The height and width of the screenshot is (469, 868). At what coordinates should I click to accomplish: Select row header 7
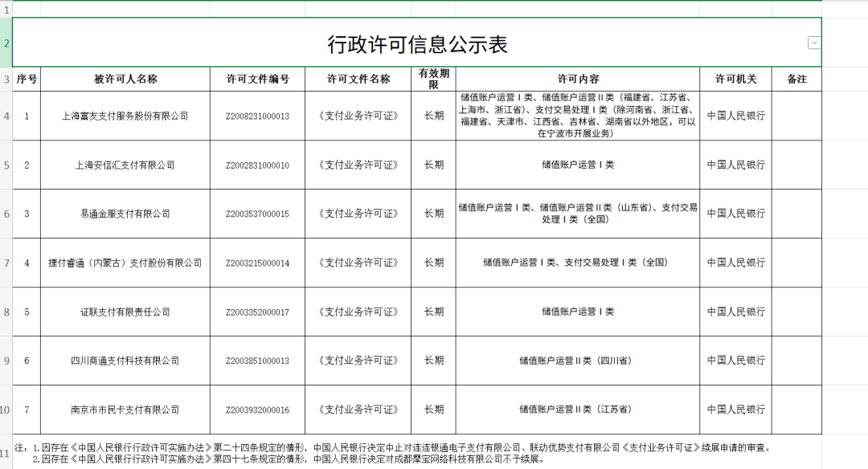(x=6, y=263)
